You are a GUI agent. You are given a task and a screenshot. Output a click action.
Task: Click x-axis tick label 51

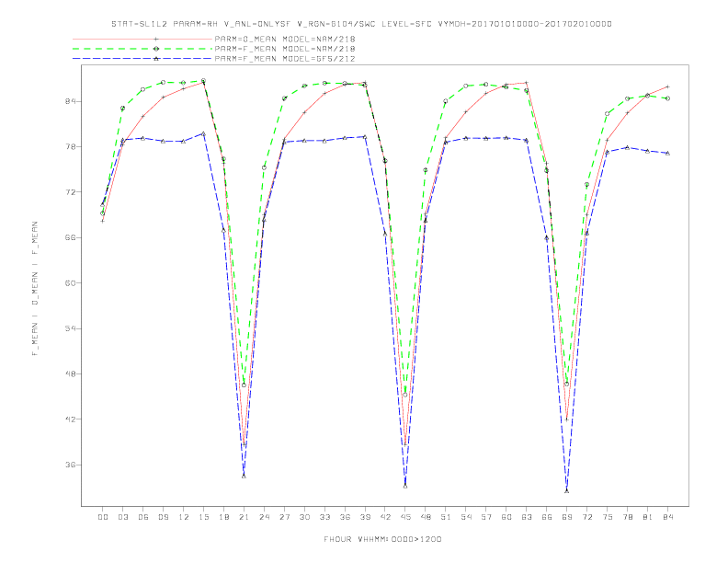pos(446,517)
